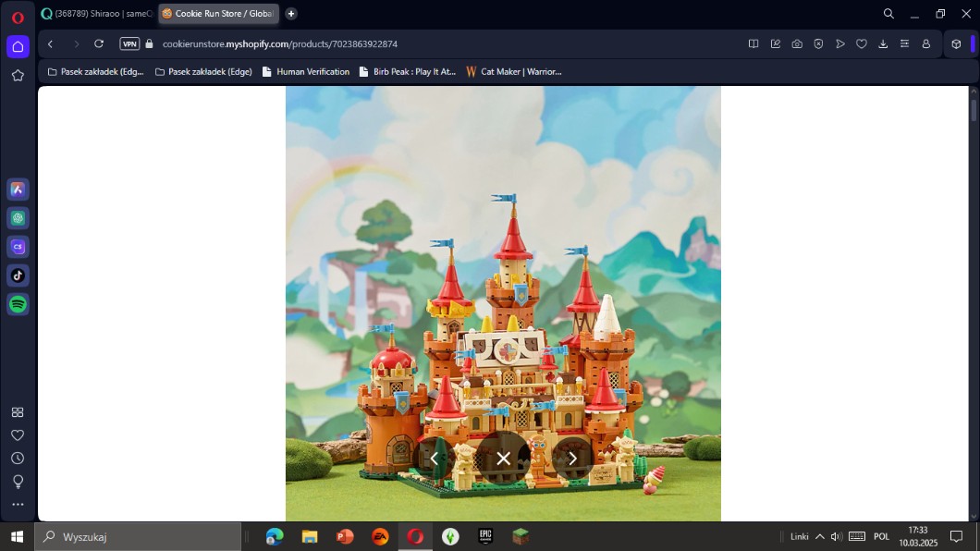Open the Human Verification bookmark

(x=306, y=71)
